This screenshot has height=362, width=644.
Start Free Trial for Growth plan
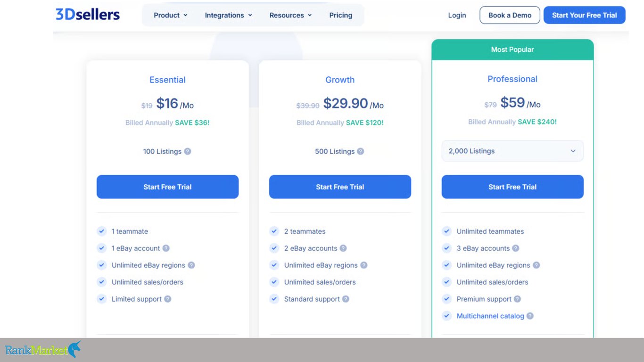[340, 187]
